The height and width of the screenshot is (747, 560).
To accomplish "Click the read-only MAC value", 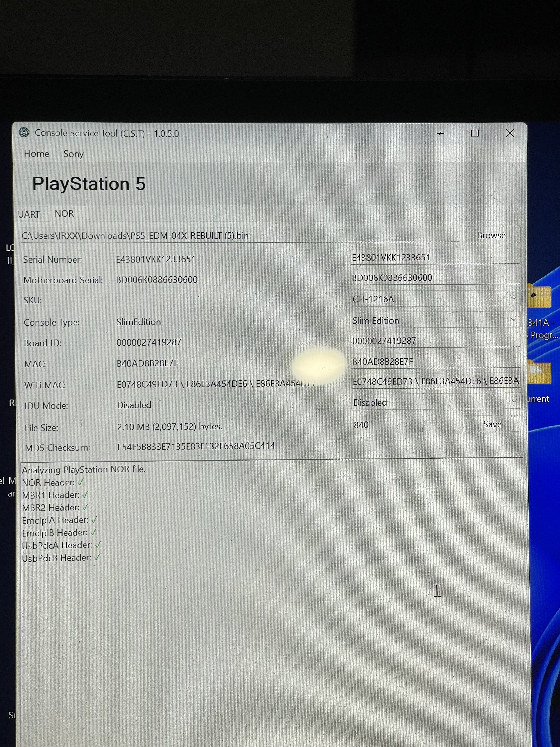I will pos(147,363).
